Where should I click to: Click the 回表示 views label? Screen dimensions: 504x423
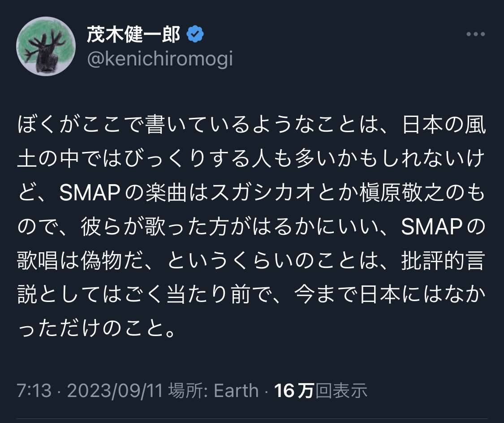coord(341,390)
